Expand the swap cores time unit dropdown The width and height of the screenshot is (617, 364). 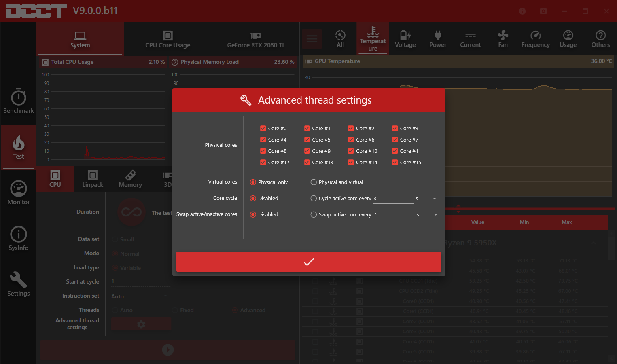427,215
